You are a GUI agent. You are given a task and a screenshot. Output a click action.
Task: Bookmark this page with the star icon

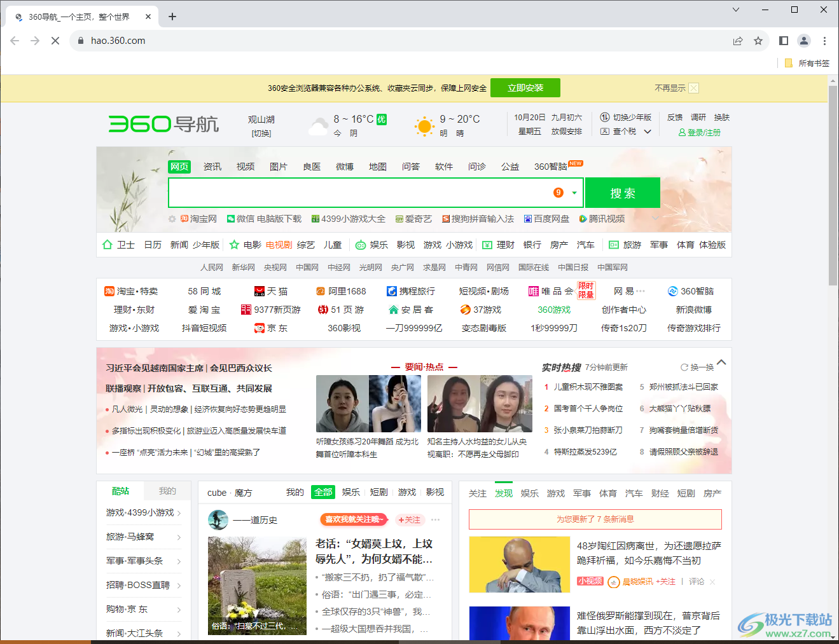[758, 41]
